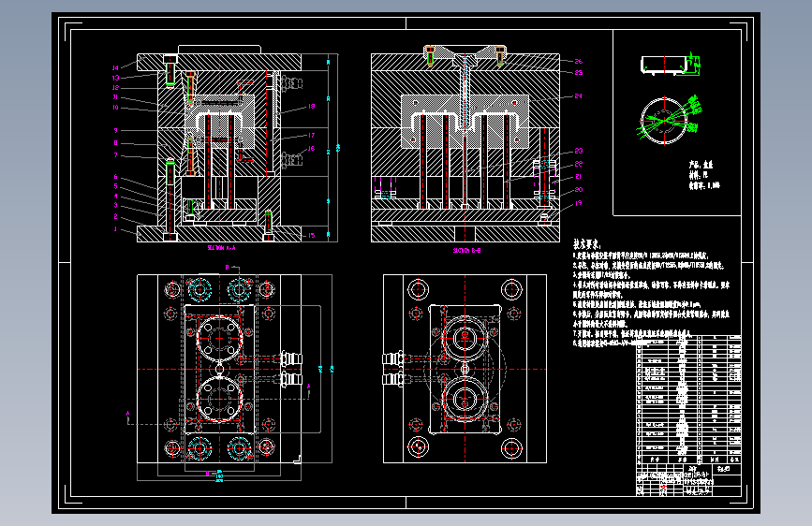Select the 技术要求 technical requirements heading
The width and height of the screenshot is (812, 526).
[586, 244]
